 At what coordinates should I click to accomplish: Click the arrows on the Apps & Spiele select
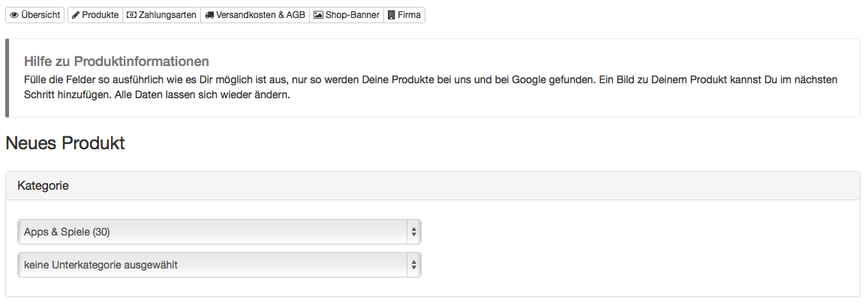[413, 232]
